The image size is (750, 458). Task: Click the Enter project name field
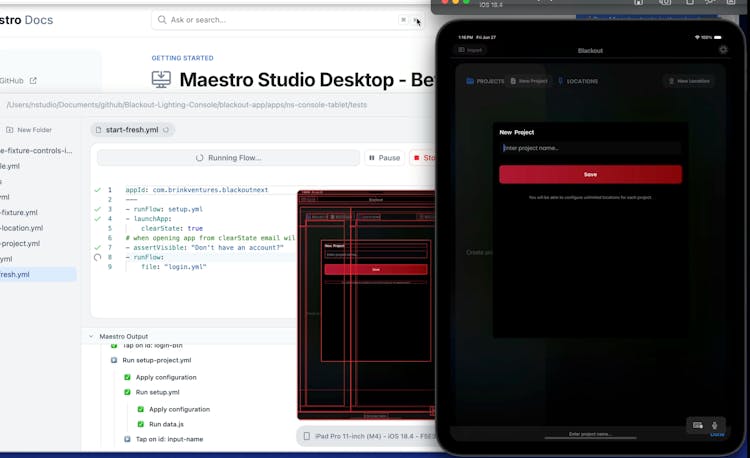point(590,148)
